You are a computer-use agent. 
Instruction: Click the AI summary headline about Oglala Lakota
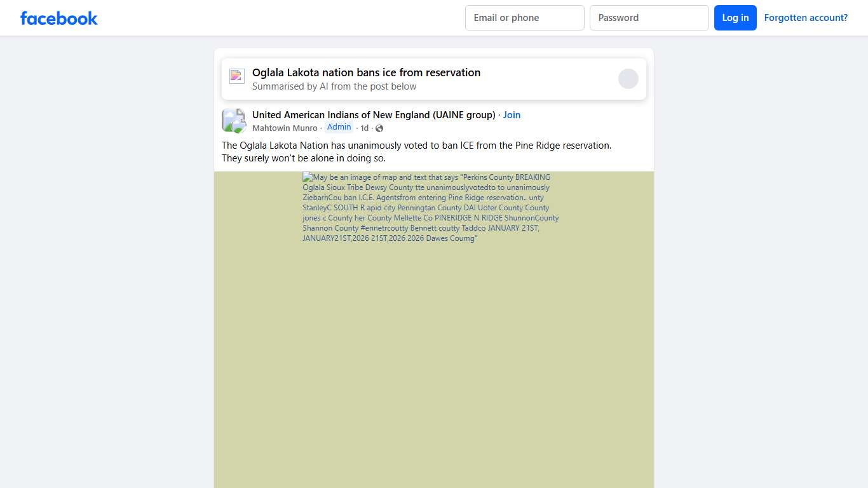point(366,72)
